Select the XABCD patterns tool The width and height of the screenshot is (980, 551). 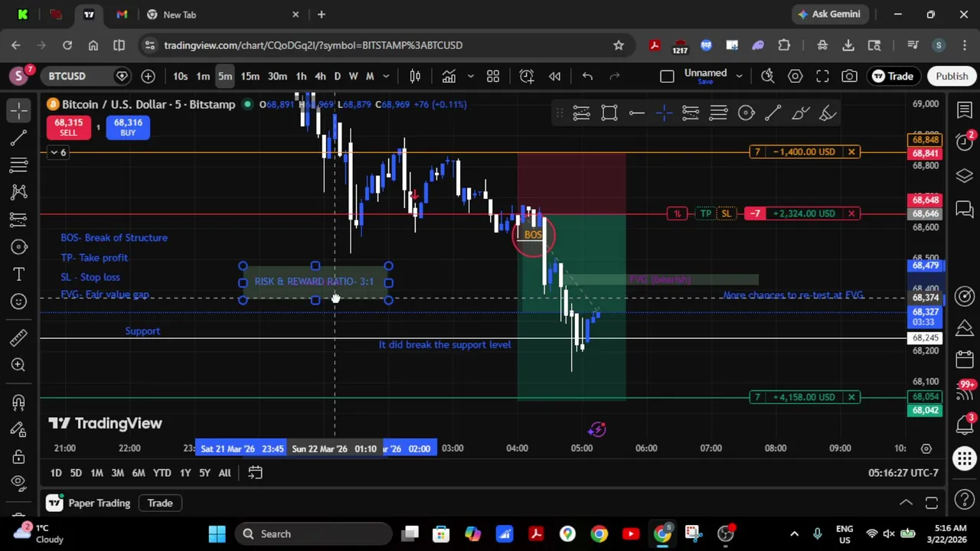pyautogui.click(x=19, y=192)
